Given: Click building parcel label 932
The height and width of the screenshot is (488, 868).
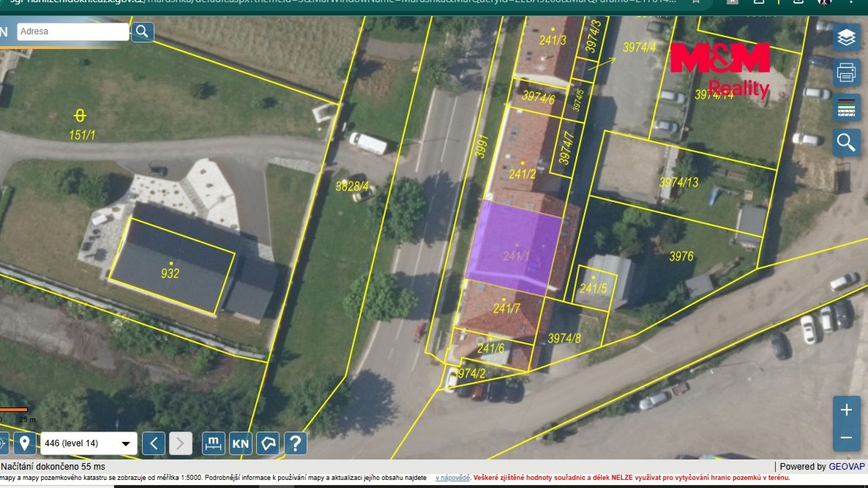Looking at the screenshot, I should pos(170,274).
